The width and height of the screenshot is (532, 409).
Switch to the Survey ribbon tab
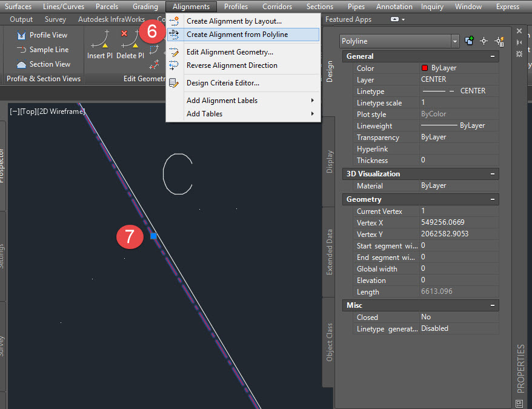click(x=55, y=19)
